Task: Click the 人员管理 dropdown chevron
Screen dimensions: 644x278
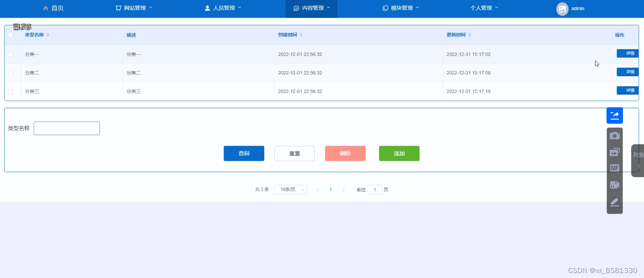Action: tap(240, 8)
